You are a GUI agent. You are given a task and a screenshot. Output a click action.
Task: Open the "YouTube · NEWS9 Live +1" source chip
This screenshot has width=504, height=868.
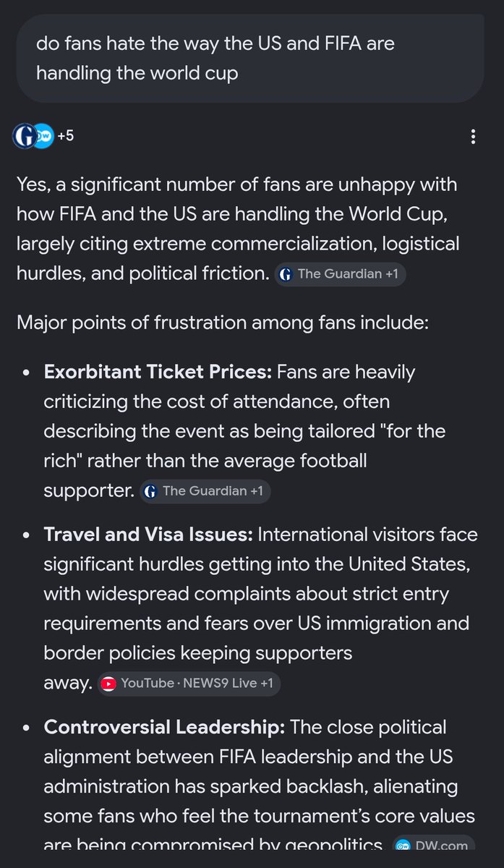click(x=189, y=684)
